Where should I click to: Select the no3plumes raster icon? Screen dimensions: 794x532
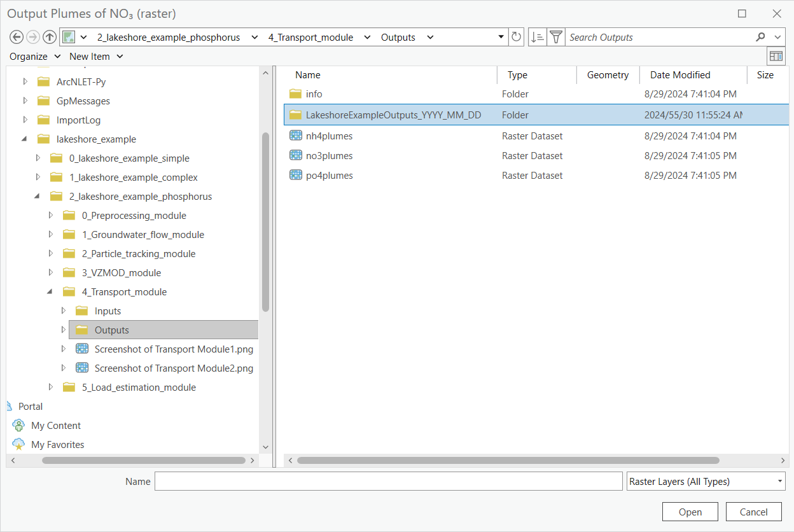pyautogui.click(x=295, y=155)
